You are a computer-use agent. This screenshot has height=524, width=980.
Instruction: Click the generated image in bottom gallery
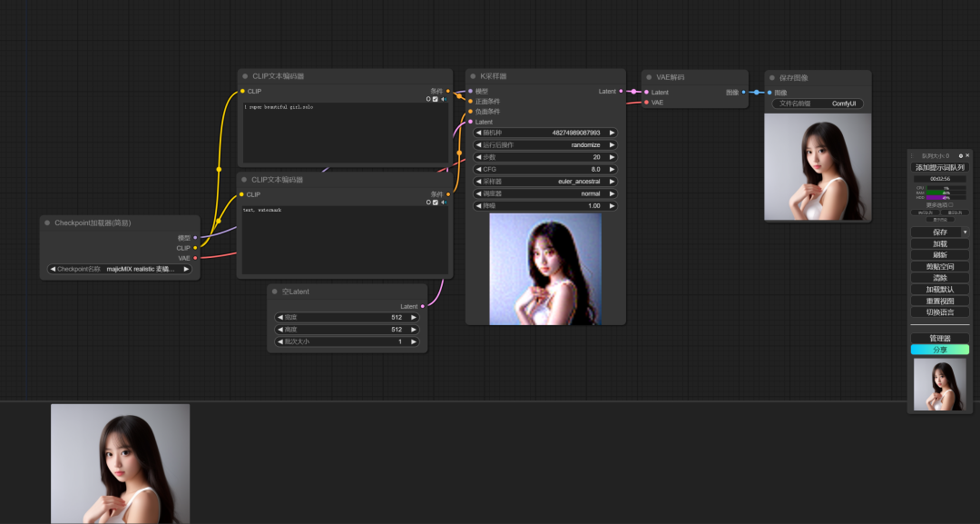[120, 463]
